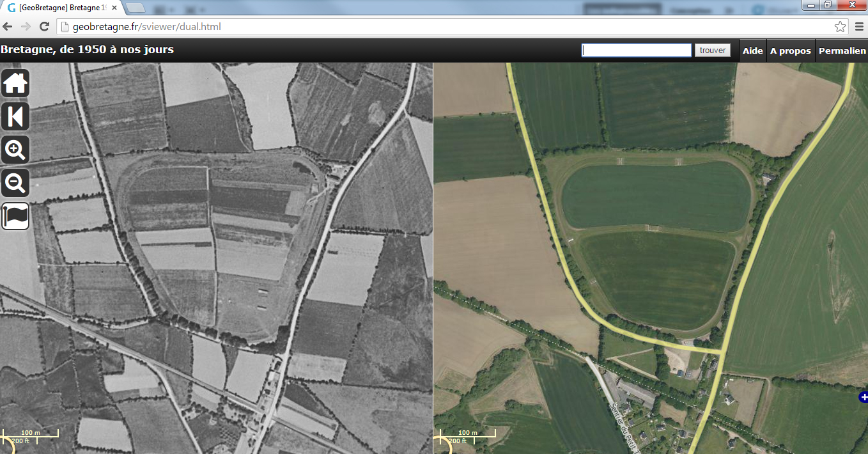Open the Chrome hamburger menu
The image size is (868, 454).
(858, 27)
